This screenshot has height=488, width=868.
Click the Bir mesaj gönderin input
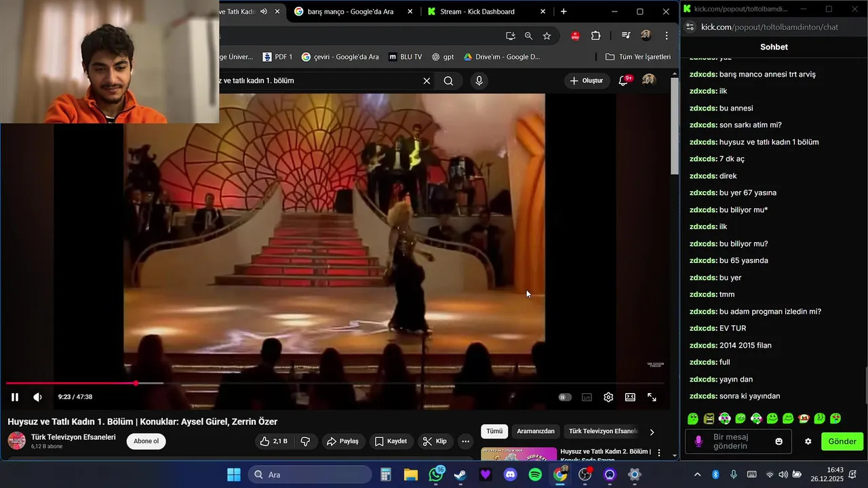click(x=738, y=441)
